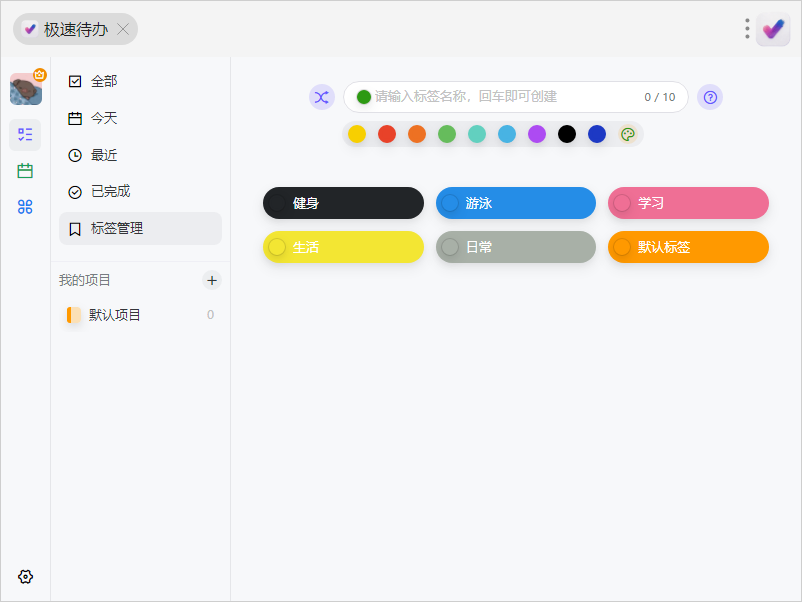The height and width of the screenshot is (602, 802).
Task: Click the user avatar picture
Action: [26, 89]
